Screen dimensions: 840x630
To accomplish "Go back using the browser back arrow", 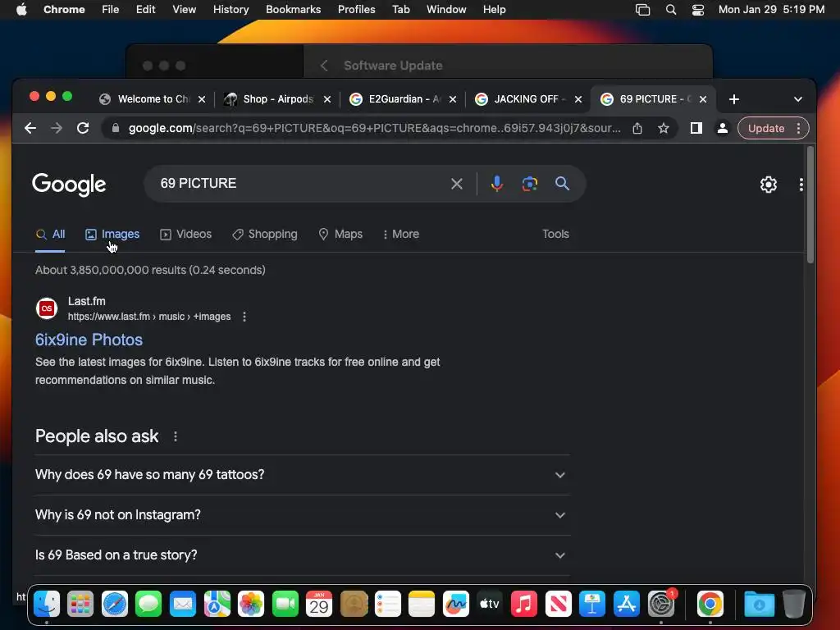I will 30,128.
